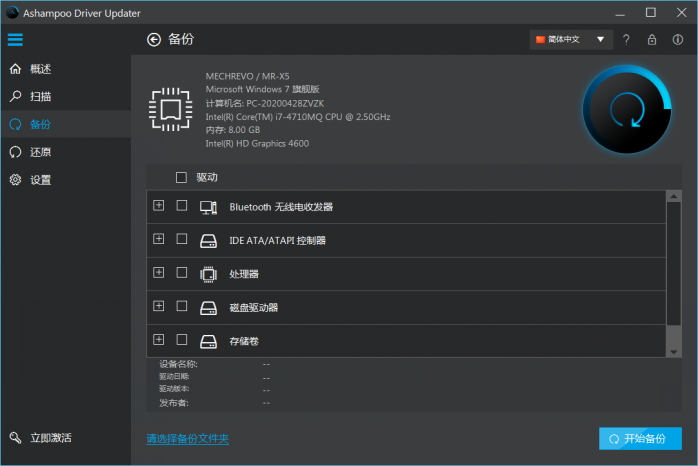Click the driver list scrollbar thumb
Screen dimensions: 698x466
pos(674,263)
